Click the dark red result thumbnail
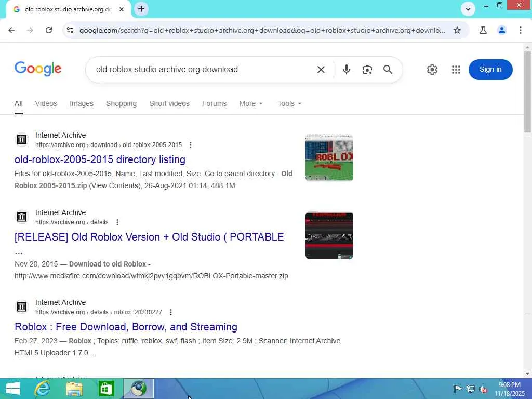 329,236
